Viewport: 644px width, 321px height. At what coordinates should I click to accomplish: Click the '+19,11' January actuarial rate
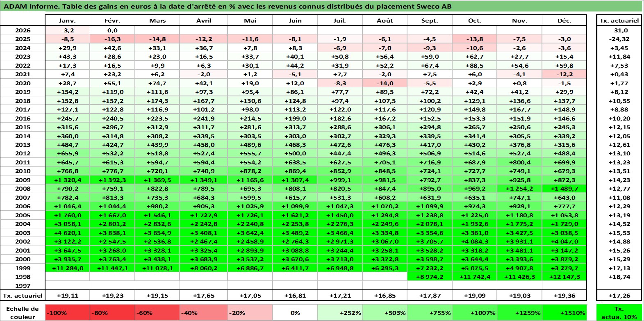pos(67,295)
